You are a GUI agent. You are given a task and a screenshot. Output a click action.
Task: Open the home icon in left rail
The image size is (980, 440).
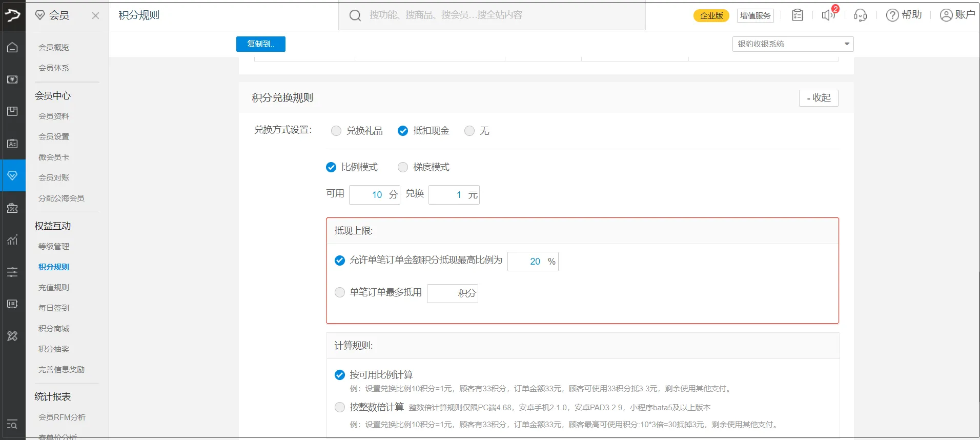pyautogui.click(x=12, y=47)
